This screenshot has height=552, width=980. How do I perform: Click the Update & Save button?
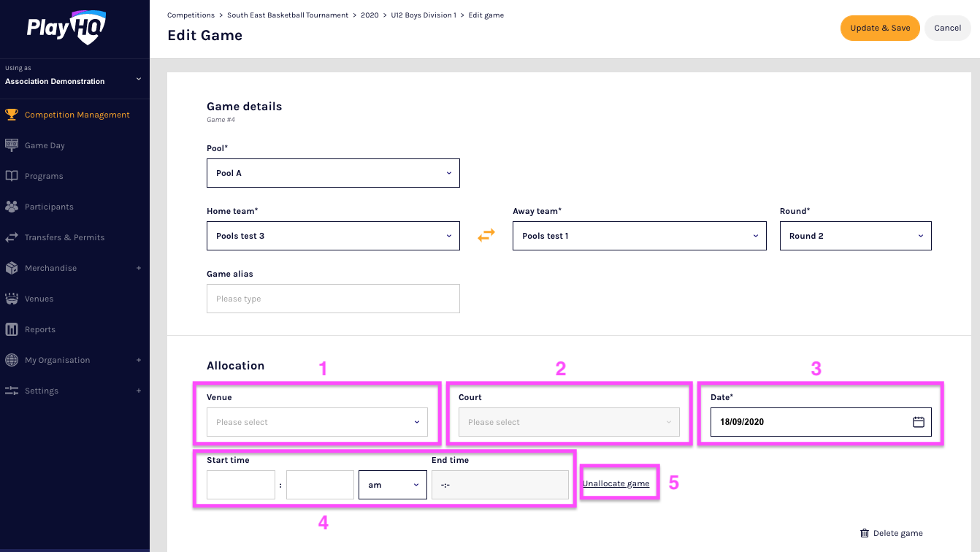tap(880, 28)
